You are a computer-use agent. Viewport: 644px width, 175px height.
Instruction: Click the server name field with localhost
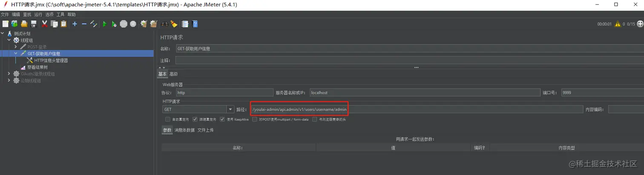coord(425,92)
